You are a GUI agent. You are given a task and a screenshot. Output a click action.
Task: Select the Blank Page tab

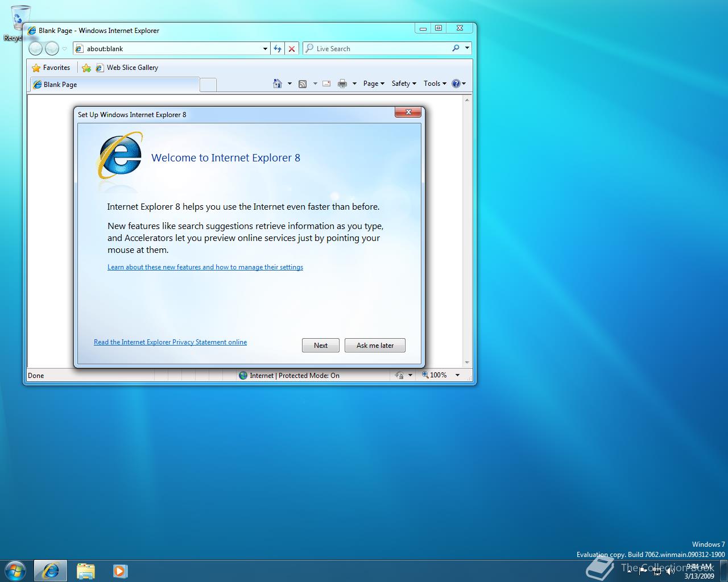coord(114,85)
